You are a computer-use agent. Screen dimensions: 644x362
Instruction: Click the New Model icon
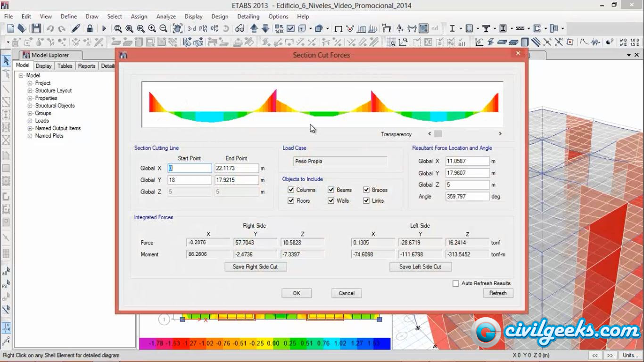[x=11, y=29]
